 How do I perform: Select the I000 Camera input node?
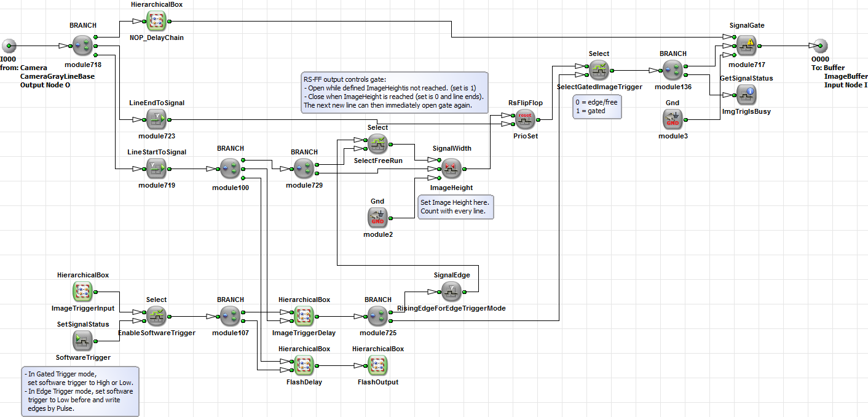9,45
